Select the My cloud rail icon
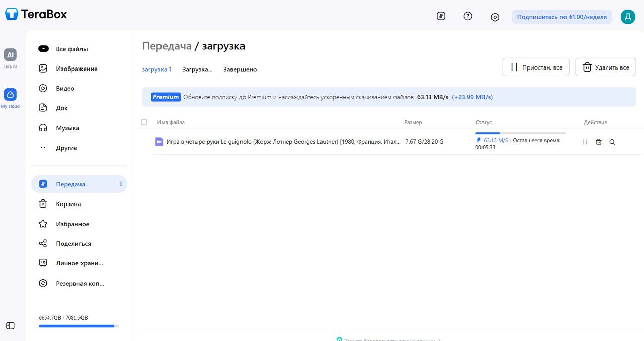 click(x=10, y=98)
